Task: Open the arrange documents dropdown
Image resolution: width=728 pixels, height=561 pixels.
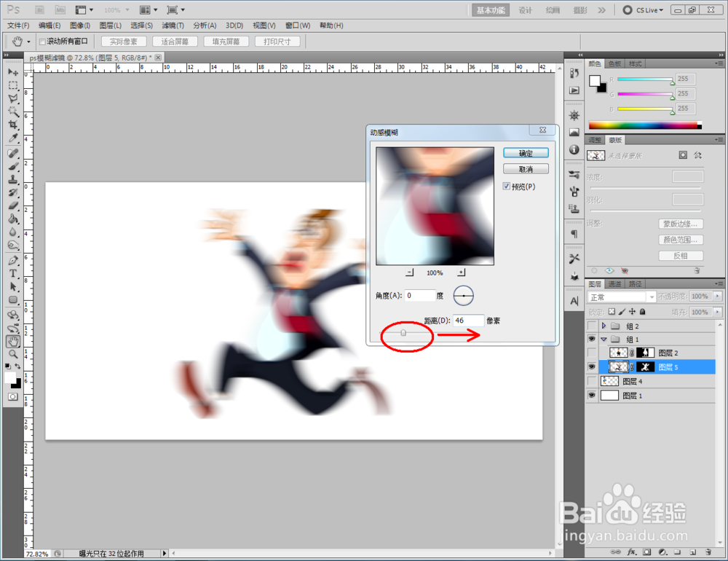Action: (149, 9)
